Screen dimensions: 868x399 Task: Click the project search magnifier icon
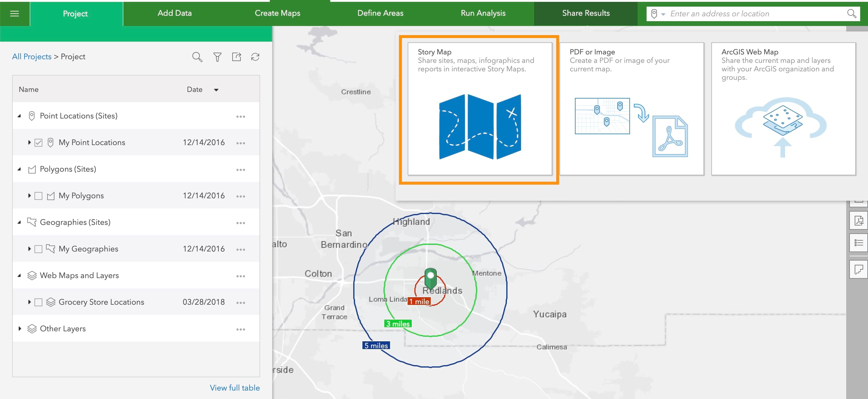click(x=197, y=57)
